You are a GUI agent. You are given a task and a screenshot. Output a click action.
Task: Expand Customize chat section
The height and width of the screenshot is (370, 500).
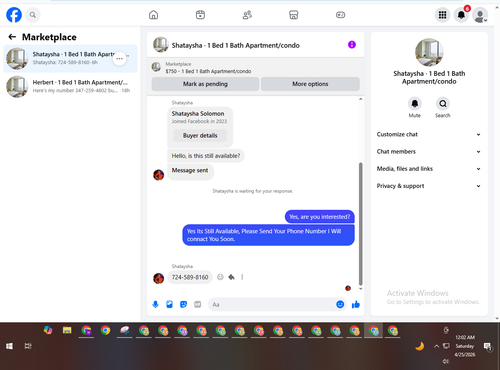[x=429, y=134]
